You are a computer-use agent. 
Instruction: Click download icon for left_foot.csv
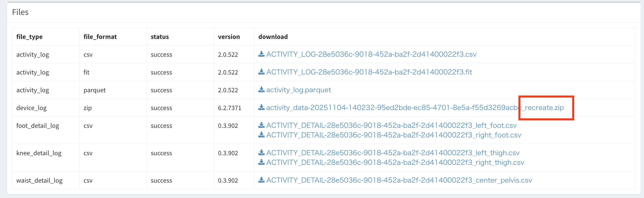(x=261, y=125)
